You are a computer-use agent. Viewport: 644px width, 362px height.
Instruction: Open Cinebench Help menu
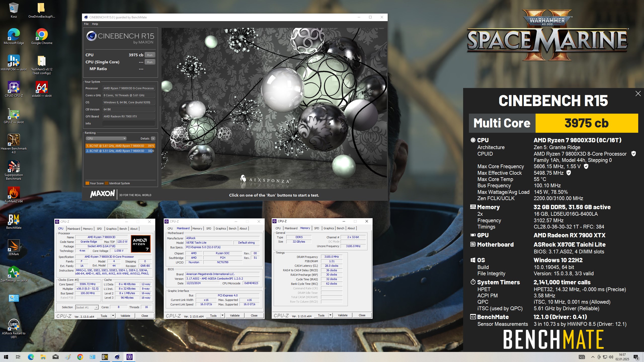point(95,24)
